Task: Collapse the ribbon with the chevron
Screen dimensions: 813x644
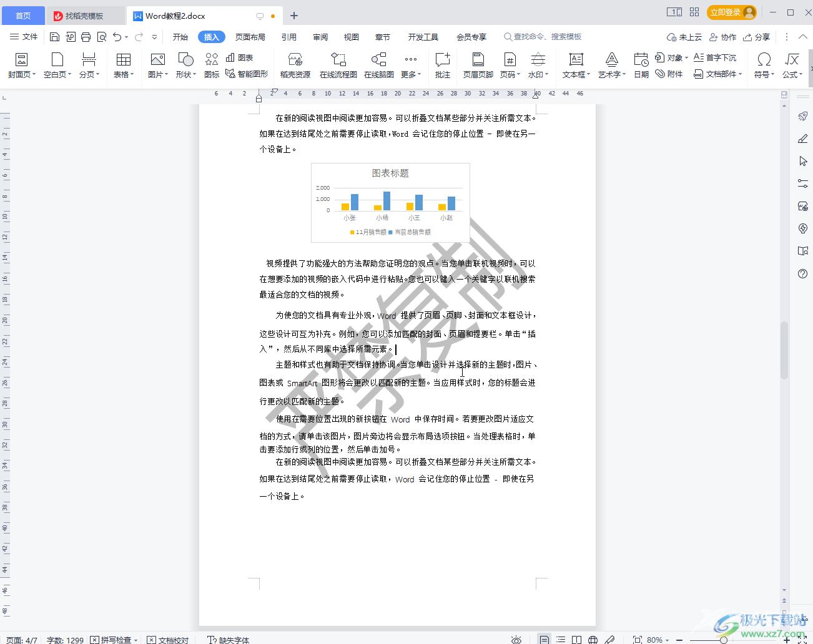Action: pyautogui.click(x=803, y=37)
